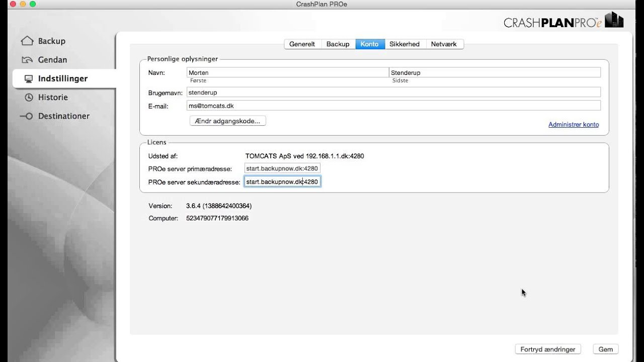Screen dimensions: 644x362
Task: Open Destinationer in the sidebar
Action: (x=64, y=116)
